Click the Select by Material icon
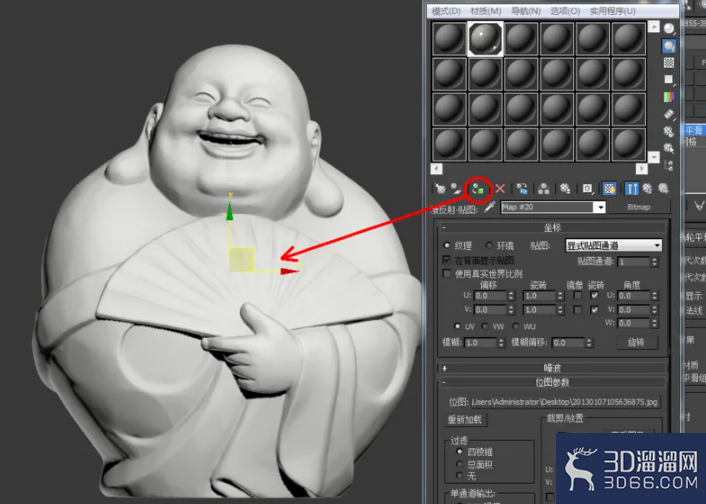The image size is (706, 504). [669, 148]
